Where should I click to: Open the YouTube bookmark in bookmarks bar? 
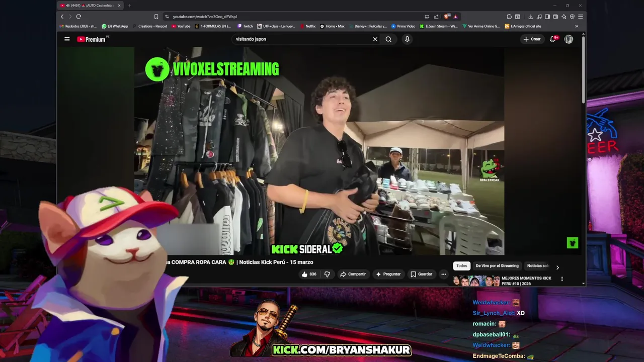[x=181, y=26]
